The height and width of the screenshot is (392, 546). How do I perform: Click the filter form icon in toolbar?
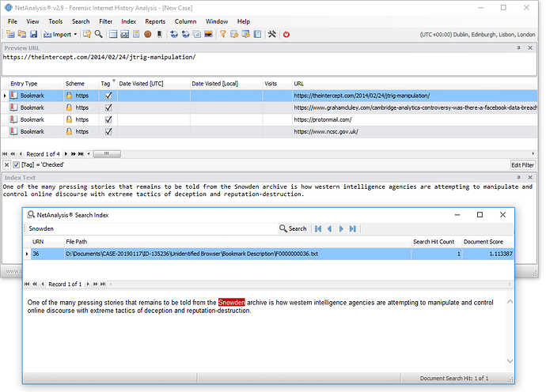87,34
